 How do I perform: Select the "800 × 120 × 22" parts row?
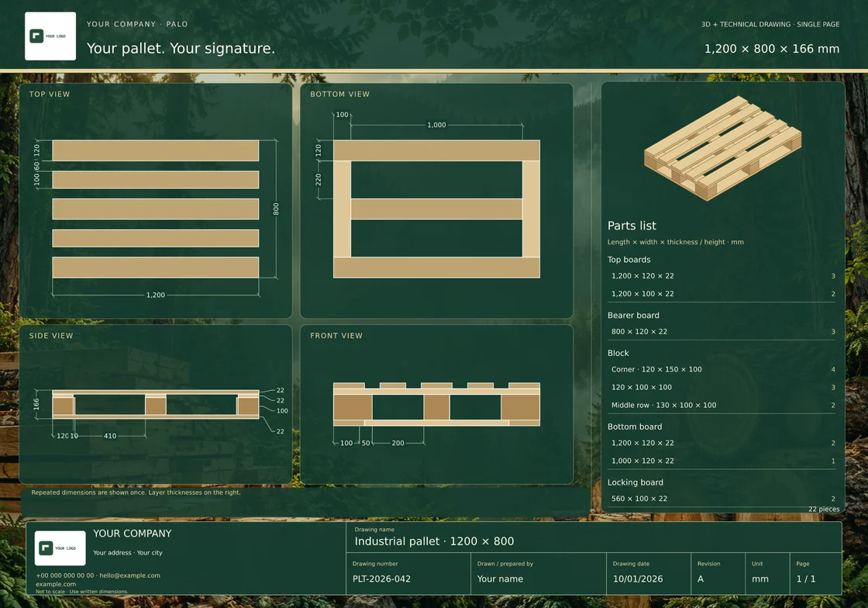(x=723, y=332)
